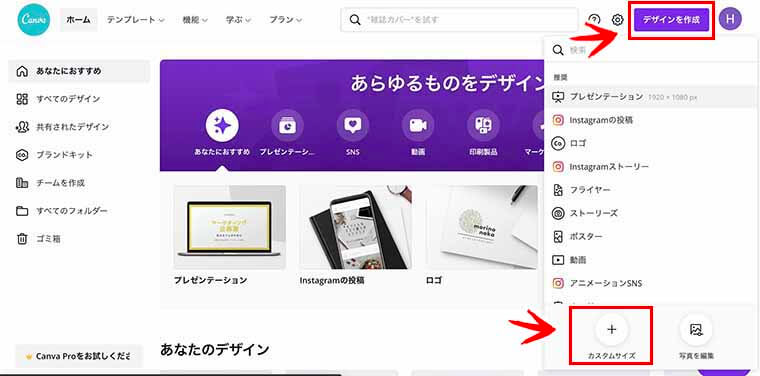Screen dimensions: 760x376
Task: Click the 写真を編集 photo icon
Action: coord(696,330)
